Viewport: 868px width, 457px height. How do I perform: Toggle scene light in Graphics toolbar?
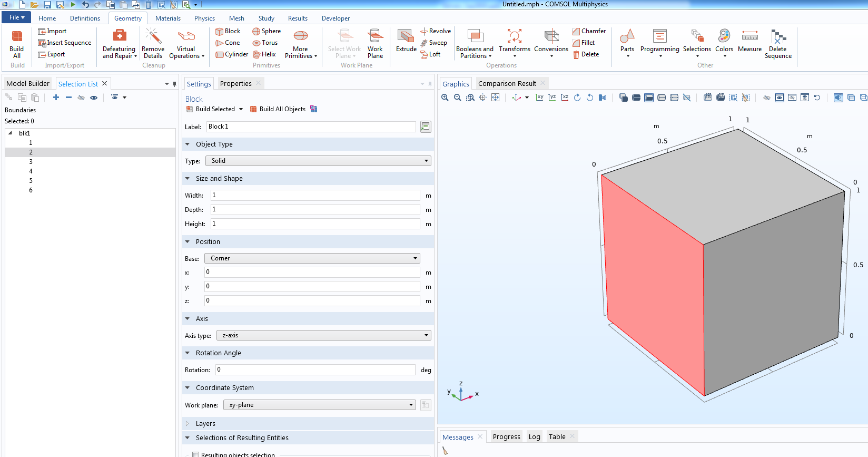pyautogui.click(x=838, y=98)
